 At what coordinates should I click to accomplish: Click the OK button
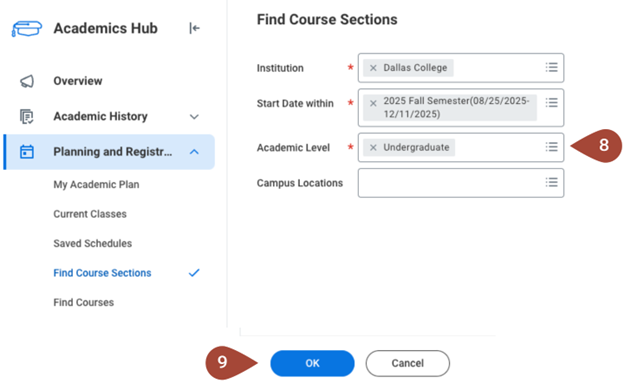tap(312, 363)
